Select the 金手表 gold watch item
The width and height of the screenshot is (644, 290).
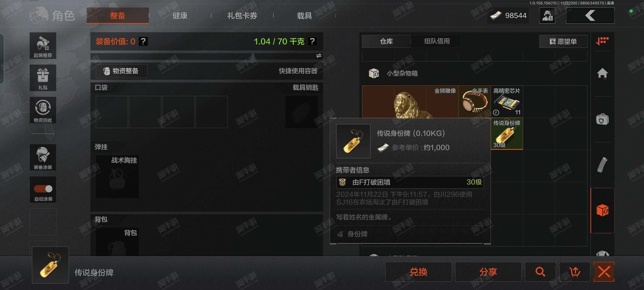(x=475, y=102)
